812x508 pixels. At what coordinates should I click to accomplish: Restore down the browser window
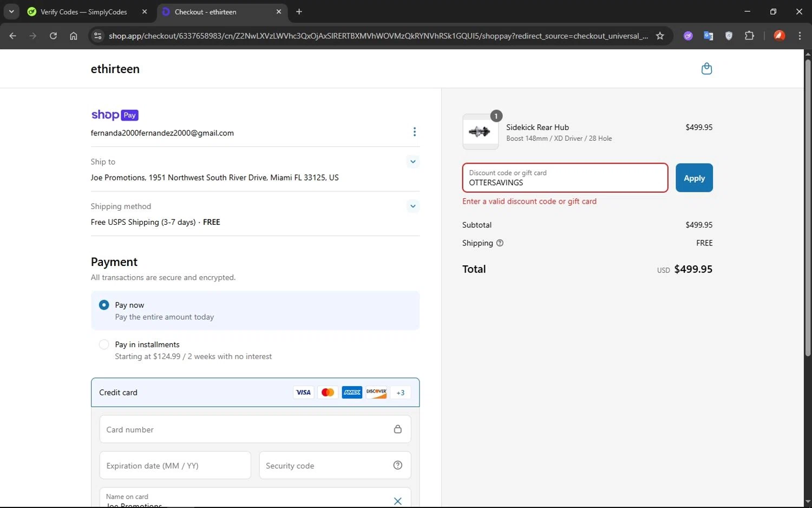773,11
